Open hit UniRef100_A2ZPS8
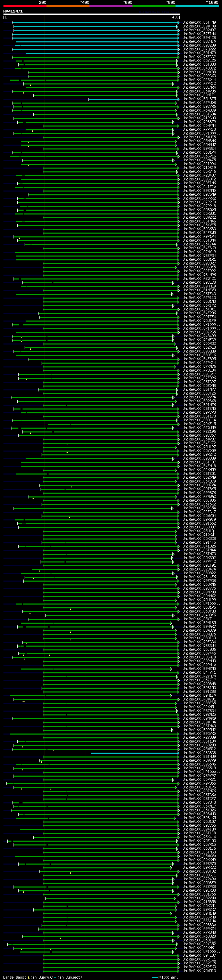 coord(199,887)
